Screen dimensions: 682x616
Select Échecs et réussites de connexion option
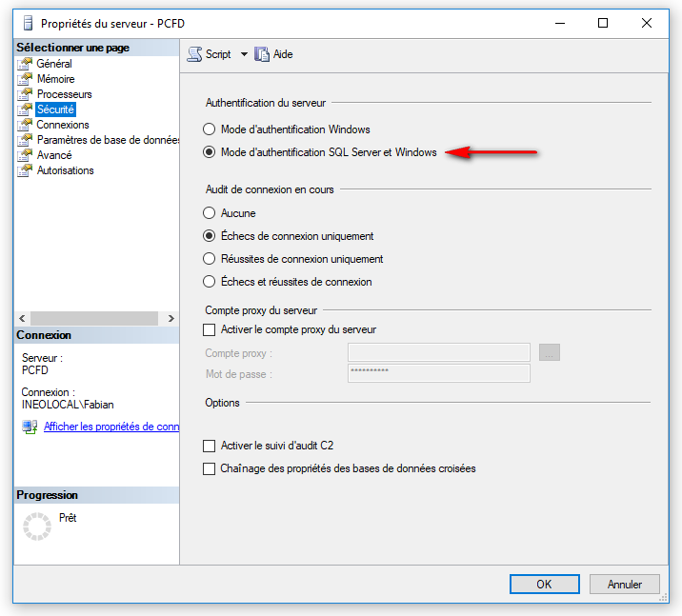(x=210, y=282)
